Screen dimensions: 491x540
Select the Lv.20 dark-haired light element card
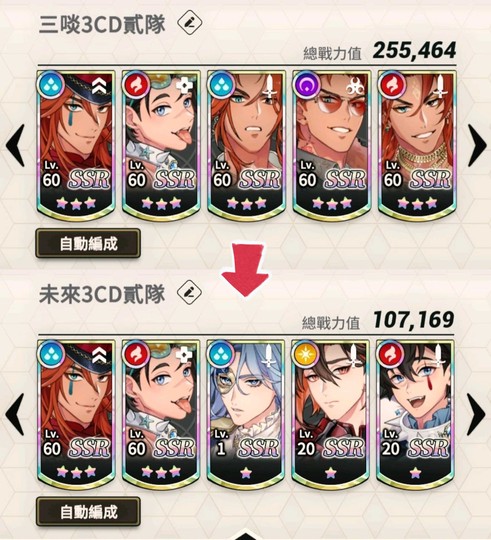(x=331, y=414)
